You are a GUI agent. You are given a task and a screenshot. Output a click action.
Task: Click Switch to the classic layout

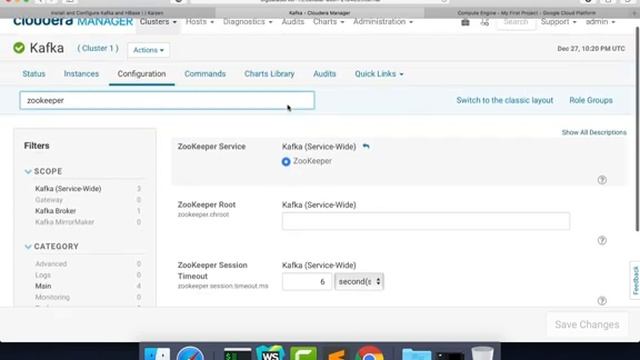[x=504, y=100]
